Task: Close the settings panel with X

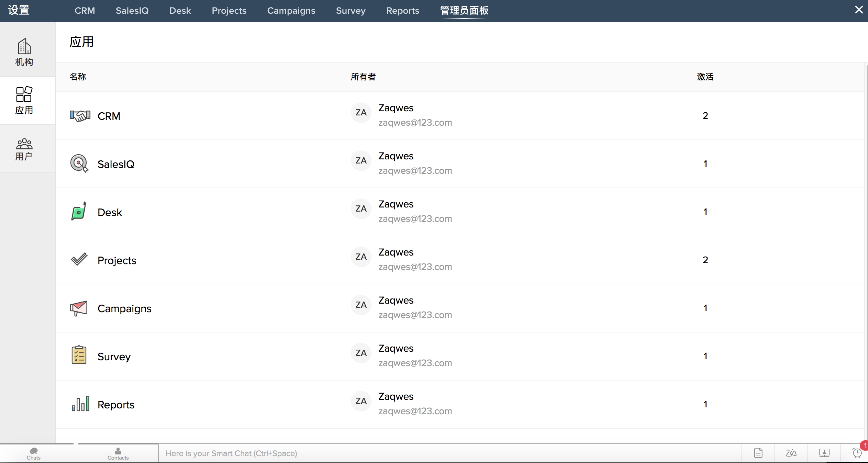Action: 858,10
